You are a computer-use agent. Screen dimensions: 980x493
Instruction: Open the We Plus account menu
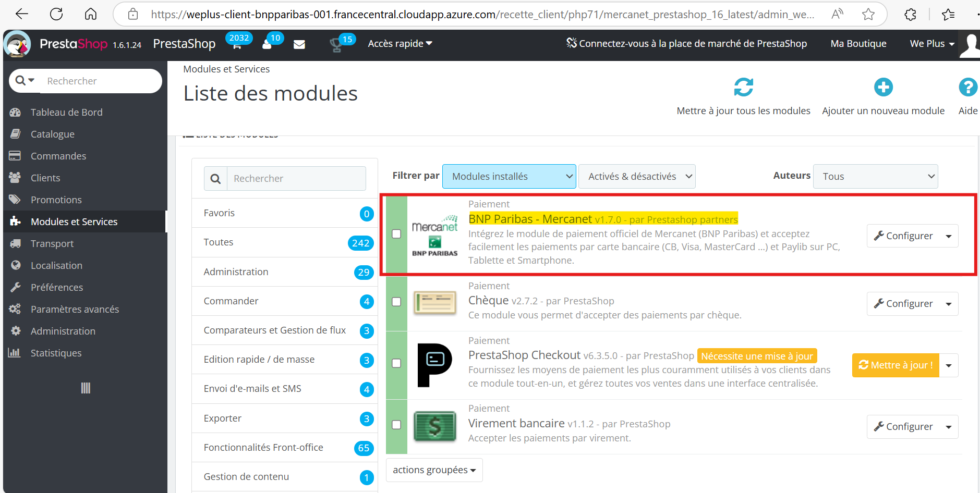pos(932,44)
